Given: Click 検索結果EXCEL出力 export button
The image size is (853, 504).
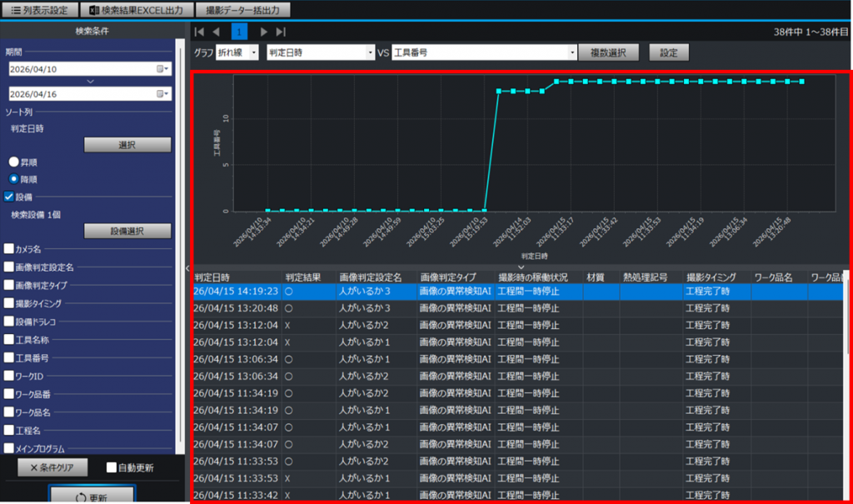Looking at the screenshot, I should coord(138,10).
